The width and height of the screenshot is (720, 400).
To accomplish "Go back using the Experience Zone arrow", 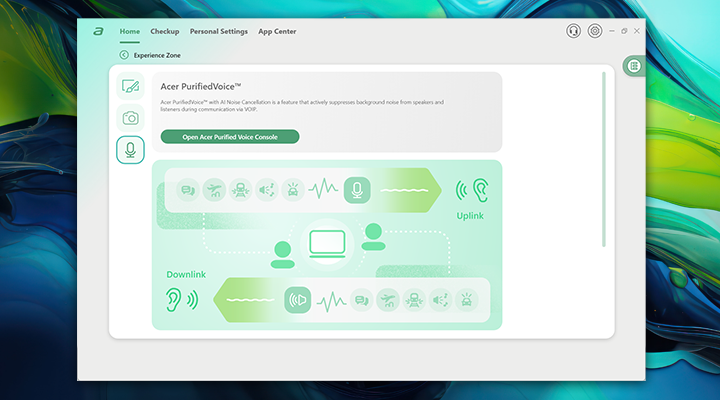I will pyautogui.click(x=124, y=55).
